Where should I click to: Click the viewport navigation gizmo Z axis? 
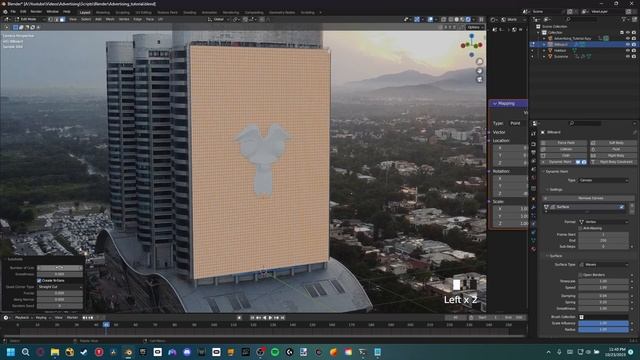point(471,36)
